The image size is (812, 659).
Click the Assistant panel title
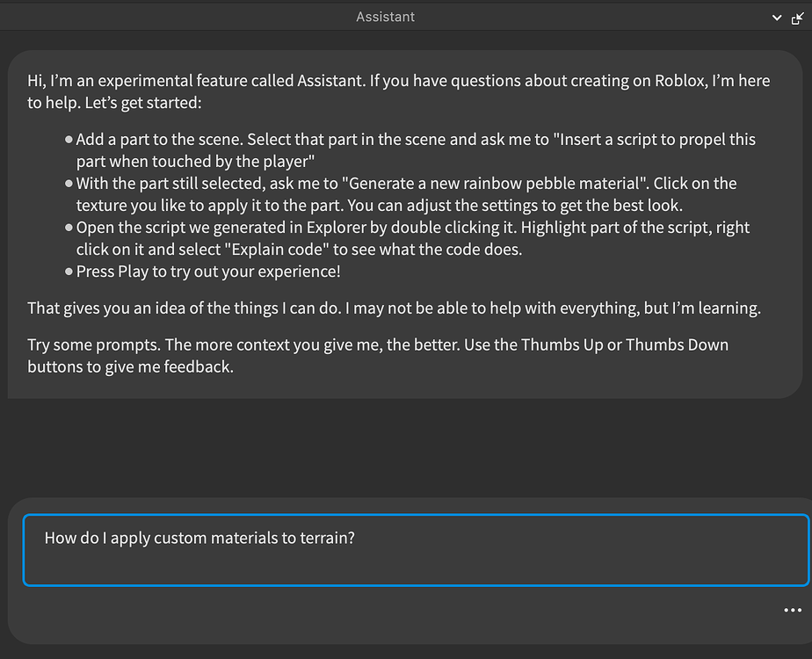pyautogui.click(x=385, y=17)
